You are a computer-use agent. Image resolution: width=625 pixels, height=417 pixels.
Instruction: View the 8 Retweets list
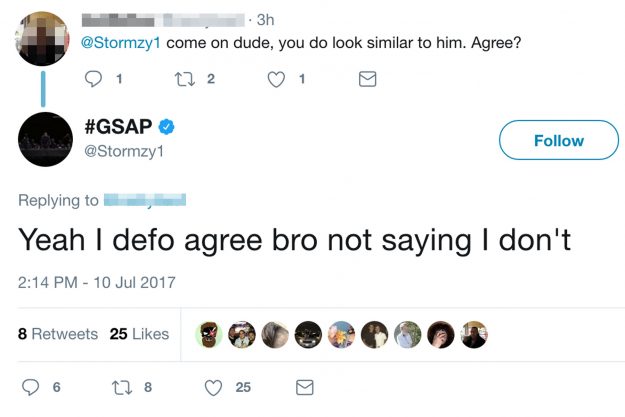click(x=58, y=334)
